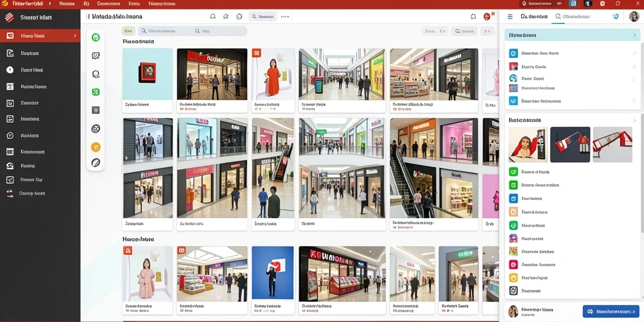
Task: Select the orange circle icon in vertical toolbar
Action: pos(96,147)
